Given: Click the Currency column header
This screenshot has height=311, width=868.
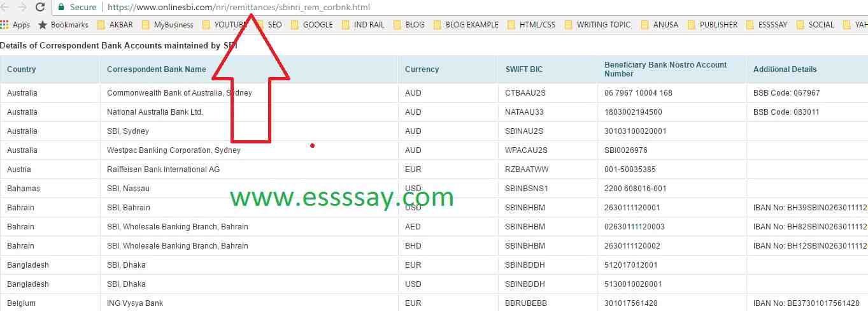Looking at the screenshot, I should point(448,69).
